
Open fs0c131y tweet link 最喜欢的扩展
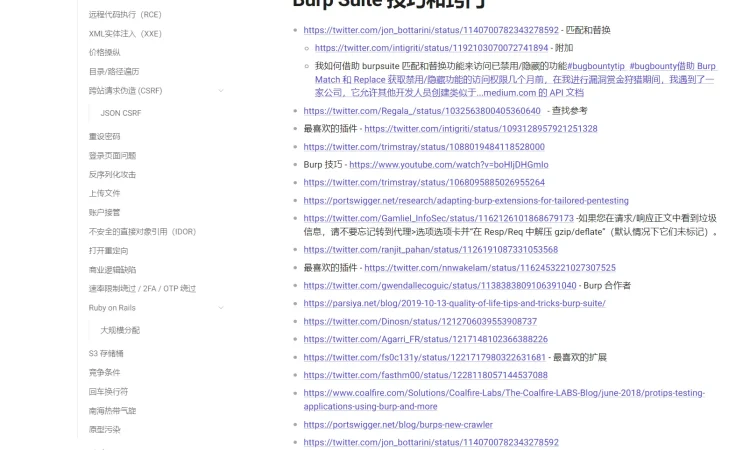(424, 357)
